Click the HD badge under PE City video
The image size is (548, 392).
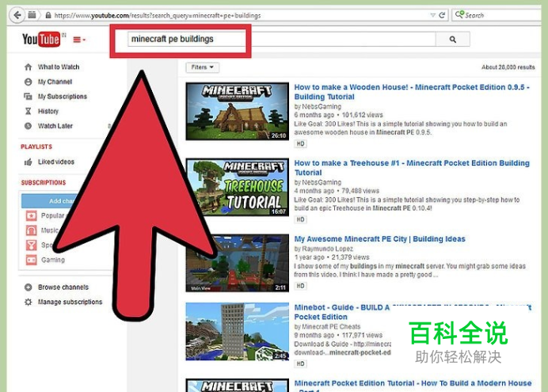[x=300, y=286]
